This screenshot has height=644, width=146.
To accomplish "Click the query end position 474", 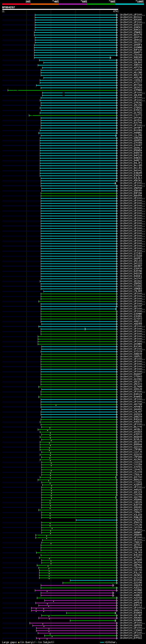I will pyautogui.click(x=115, y=11).
